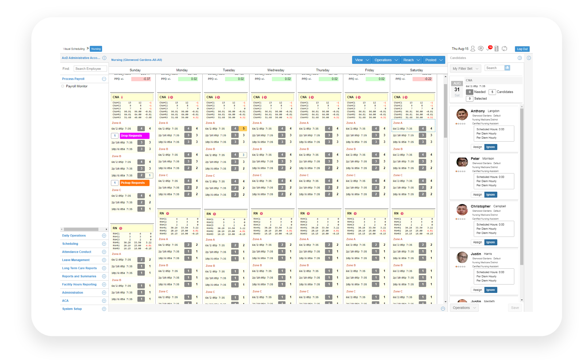Viewport: 588px width, 364px height.
Task: Collapse the Process Payroll section
Action: tap(104, 79)
